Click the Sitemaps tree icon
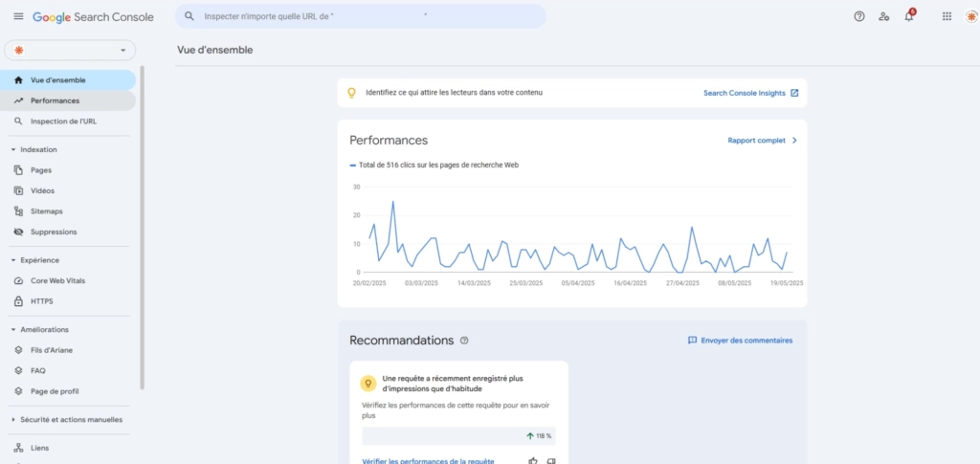 [18, 211]
